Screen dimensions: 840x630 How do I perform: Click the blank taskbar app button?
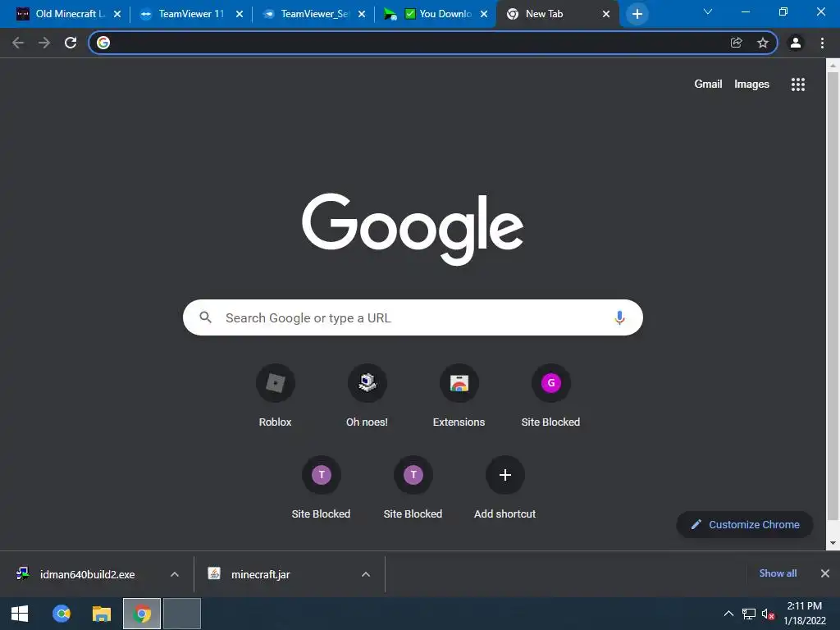point(181,614)
